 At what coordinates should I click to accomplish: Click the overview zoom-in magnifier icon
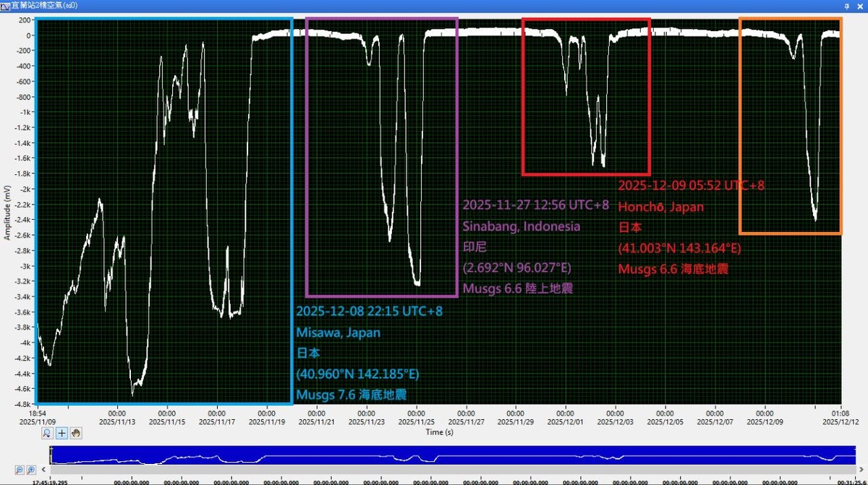click(31, 470)
